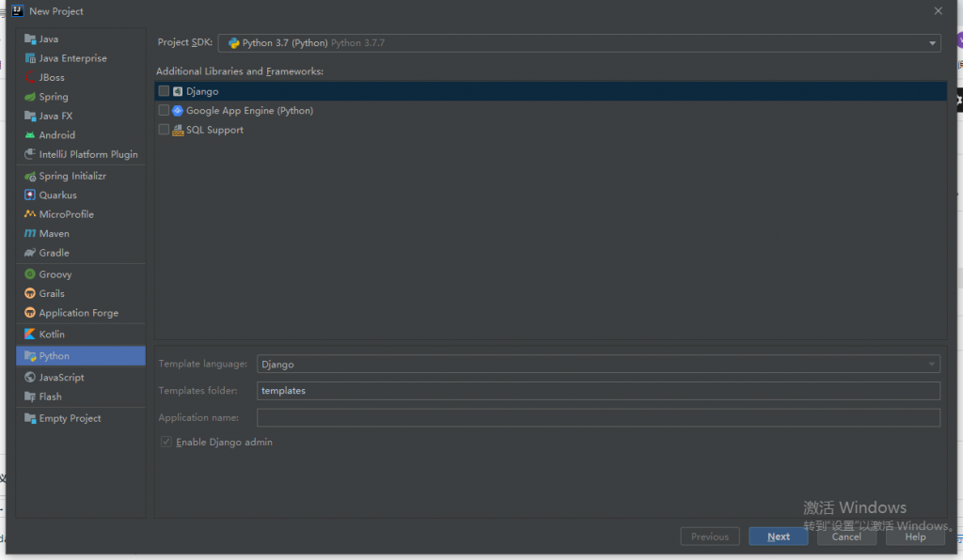Click the Gradle label in sidebar

pyautogui.click(x=54, y=253)
